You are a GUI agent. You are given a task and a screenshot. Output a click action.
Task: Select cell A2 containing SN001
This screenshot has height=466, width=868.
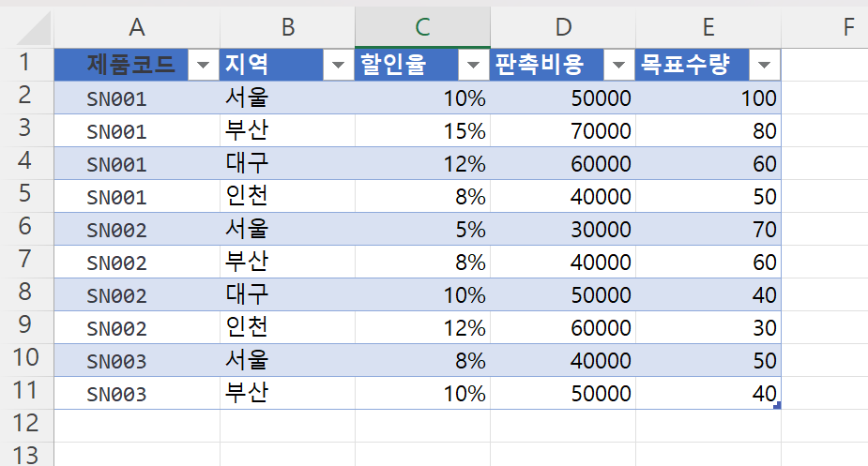point(137,98)
